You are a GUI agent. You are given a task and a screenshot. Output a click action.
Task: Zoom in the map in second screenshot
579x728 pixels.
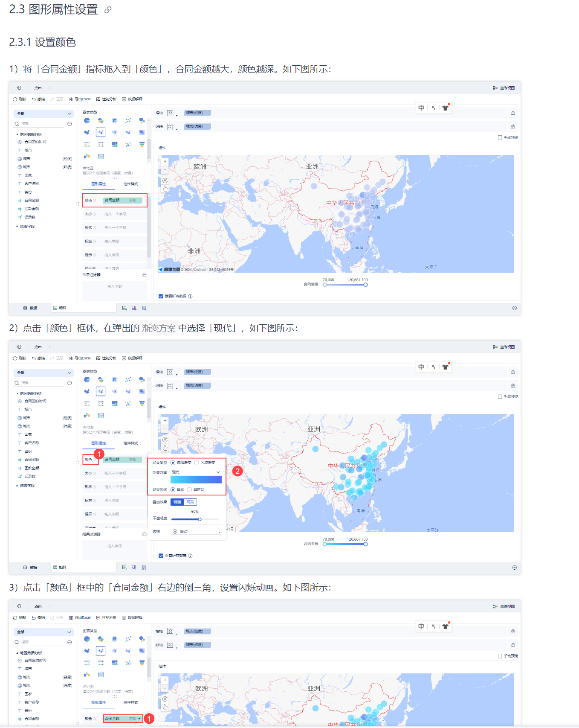click(x=165, y=421)
